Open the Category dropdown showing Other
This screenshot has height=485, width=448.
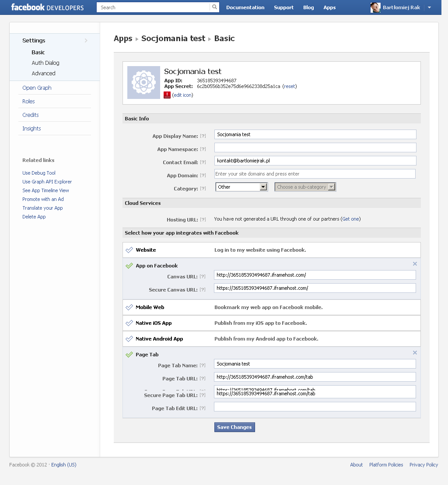click(x=241, y=187)
